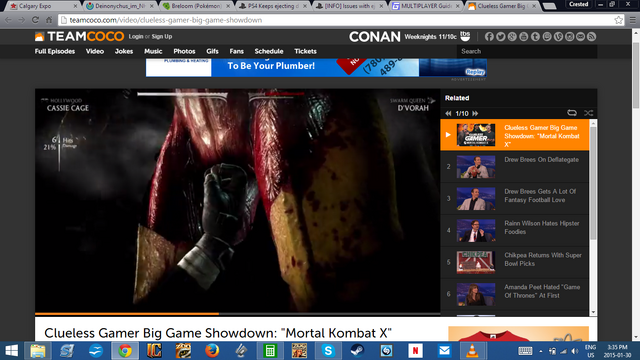Click the tbs network logo

click(465, 36)
